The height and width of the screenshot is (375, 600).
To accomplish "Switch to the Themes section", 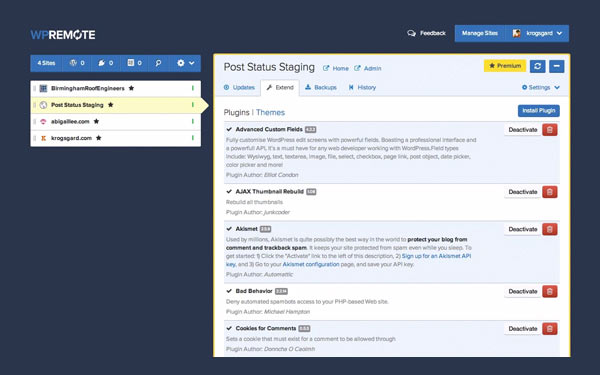I will 271,112.
